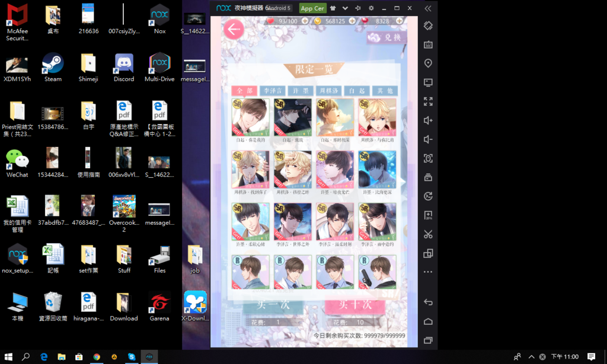Open Nox multi-instance manager icon

point(428,253)
